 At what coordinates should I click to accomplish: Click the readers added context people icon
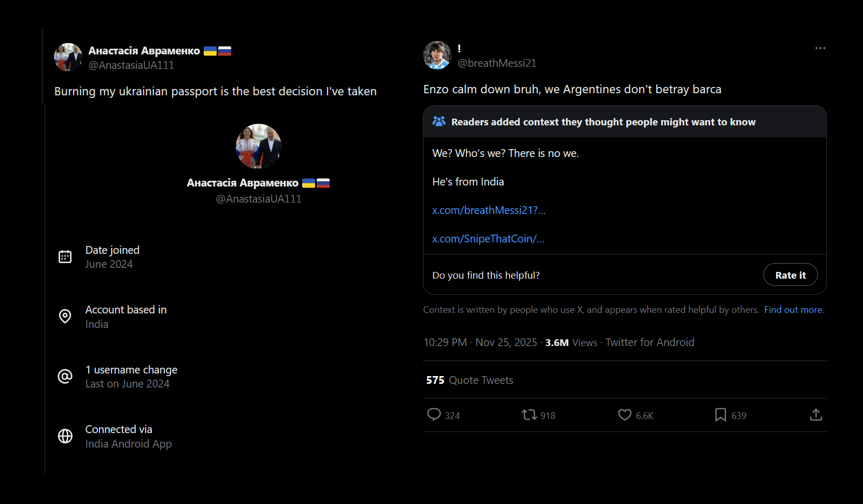click(x=439, y=121)
